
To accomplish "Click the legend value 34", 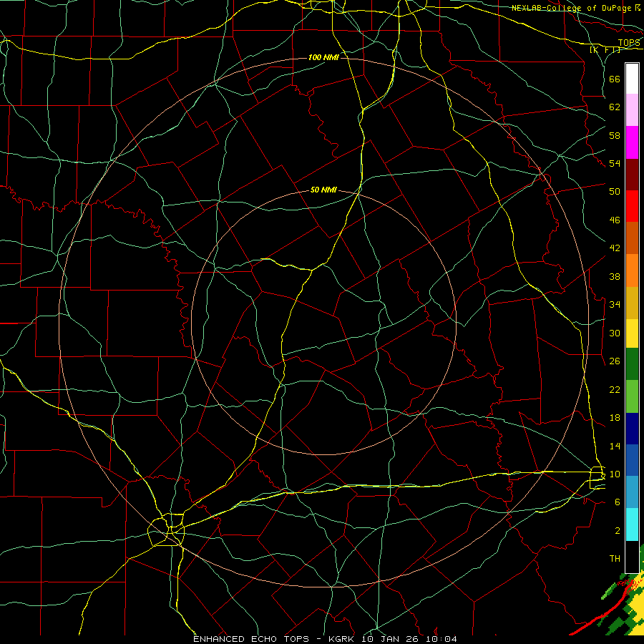I will (x=615, y=304).
